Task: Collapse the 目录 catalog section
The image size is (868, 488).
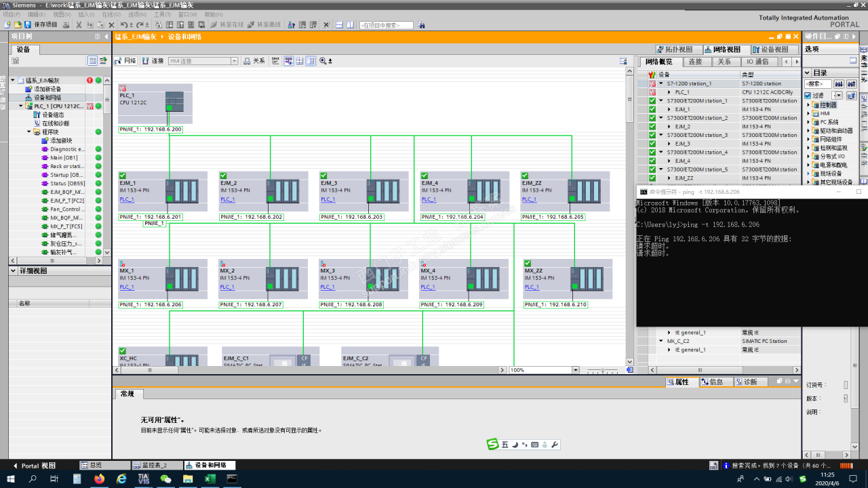Action: pos(807,73)
